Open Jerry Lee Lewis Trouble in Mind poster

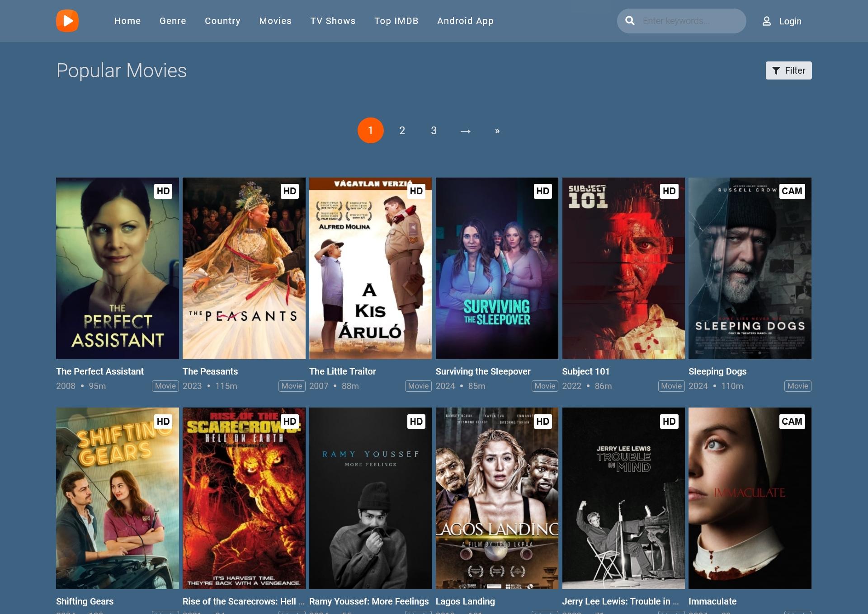point(623,498)
